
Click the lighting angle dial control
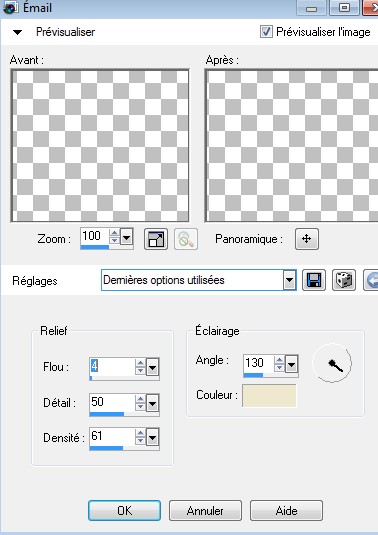[332, 364]
